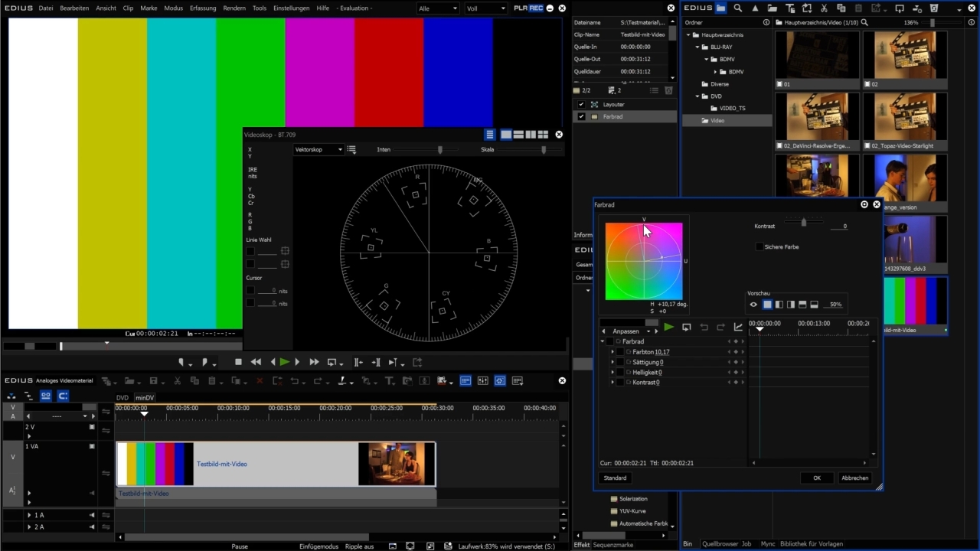
Task: Open the Voll dropdown in player title bar
Action: pyautogui.click(x=486, y=8)
